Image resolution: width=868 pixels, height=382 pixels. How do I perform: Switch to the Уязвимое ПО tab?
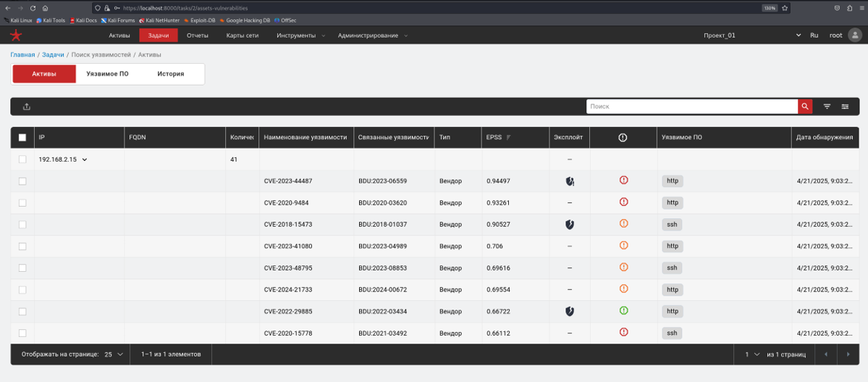107,74
